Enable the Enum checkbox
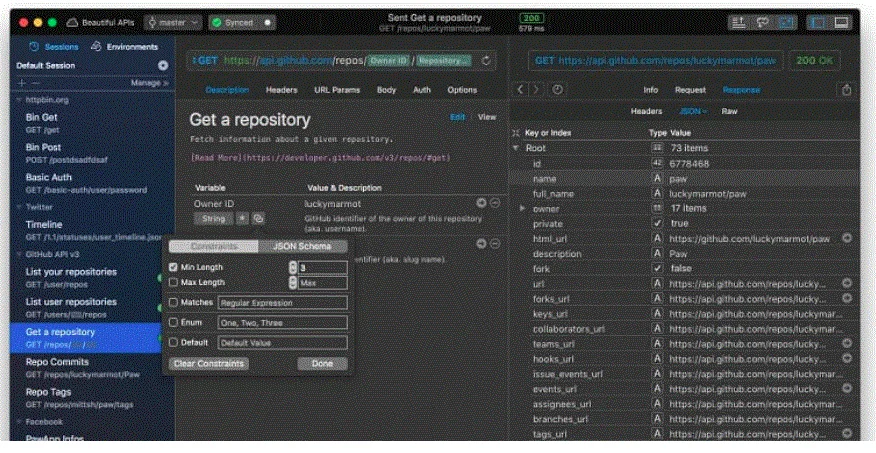Image resolution: width=876 pixels, height=453 pixels. pyautogui.click(x=173, y=323)
